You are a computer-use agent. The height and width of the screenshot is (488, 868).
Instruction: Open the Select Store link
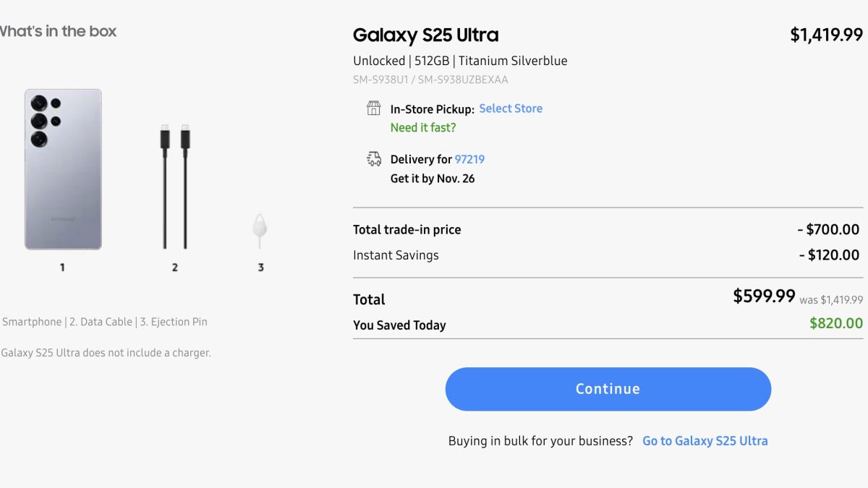pos(511,108)
